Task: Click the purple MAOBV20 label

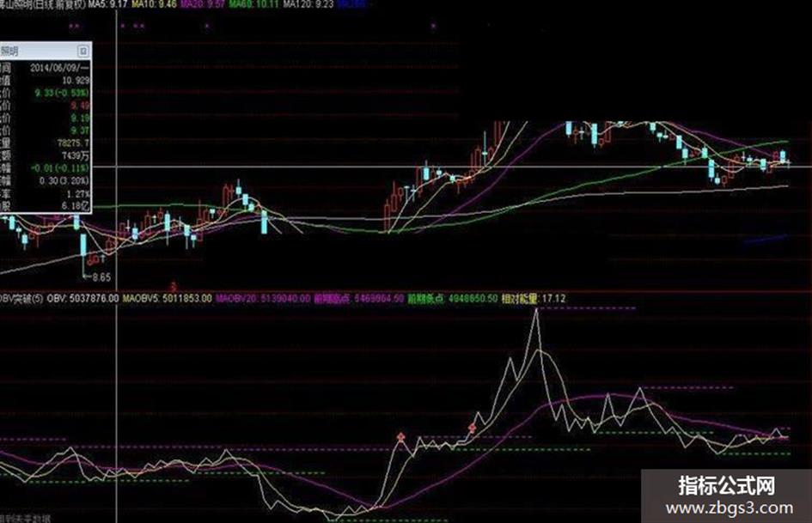Action: pyautogui.click(x=263, y=299)
